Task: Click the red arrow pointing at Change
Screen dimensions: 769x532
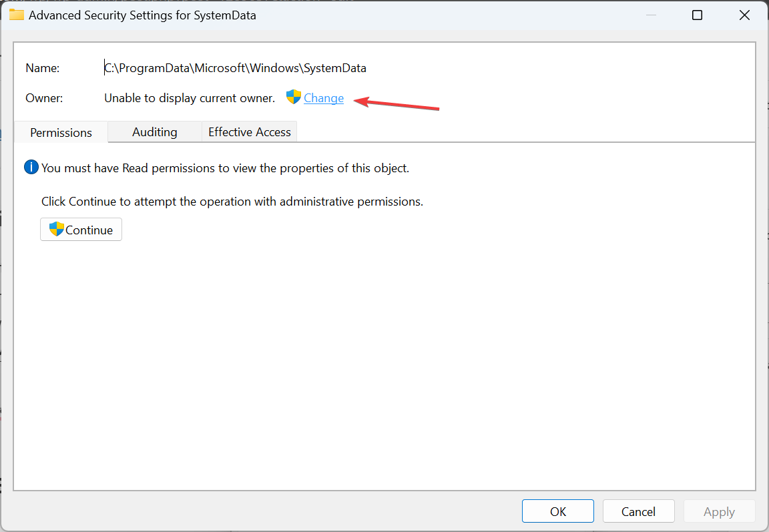Action: [x=397, y=103]
